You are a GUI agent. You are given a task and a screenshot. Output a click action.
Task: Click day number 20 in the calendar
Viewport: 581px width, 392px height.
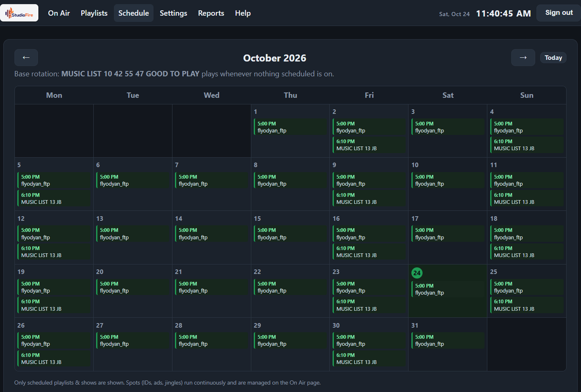pyautogui.click(x=99, y=272)
